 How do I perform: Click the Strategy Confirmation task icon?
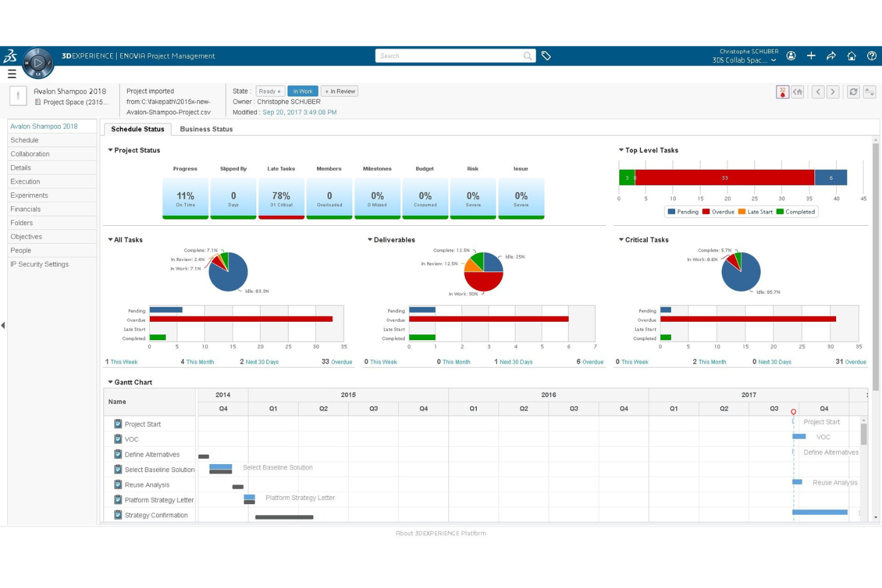click(118, 515)
